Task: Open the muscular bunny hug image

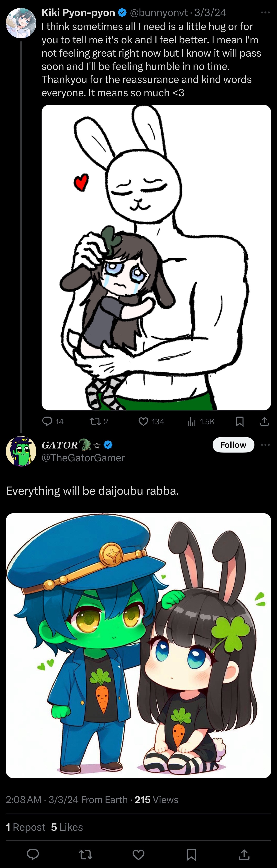Action: pyautogui.click(x=156, y=257)
